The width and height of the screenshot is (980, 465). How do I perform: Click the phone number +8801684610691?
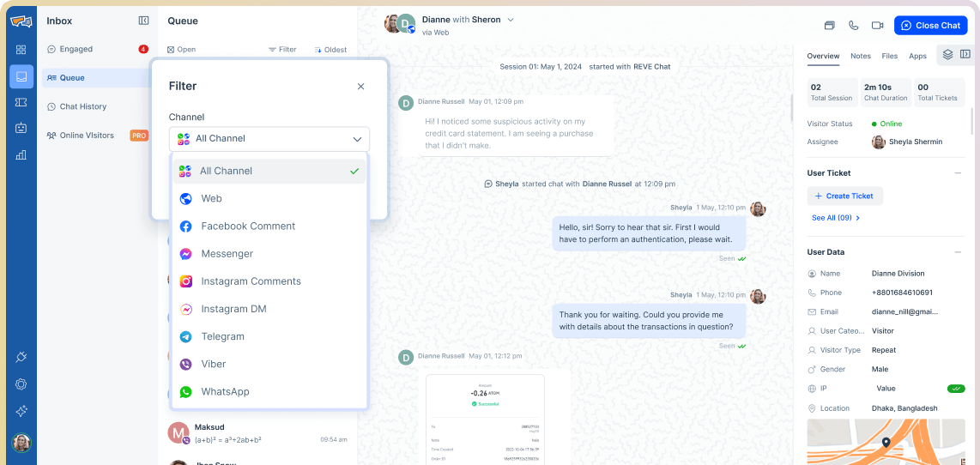(x=902, y=293)
